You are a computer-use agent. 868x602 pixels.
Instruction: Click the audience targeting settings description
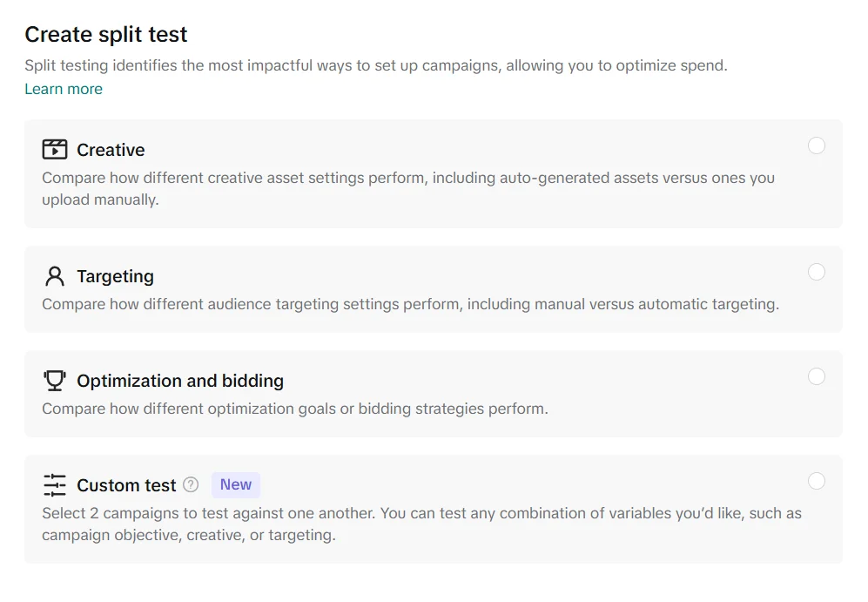pos(410,304)
